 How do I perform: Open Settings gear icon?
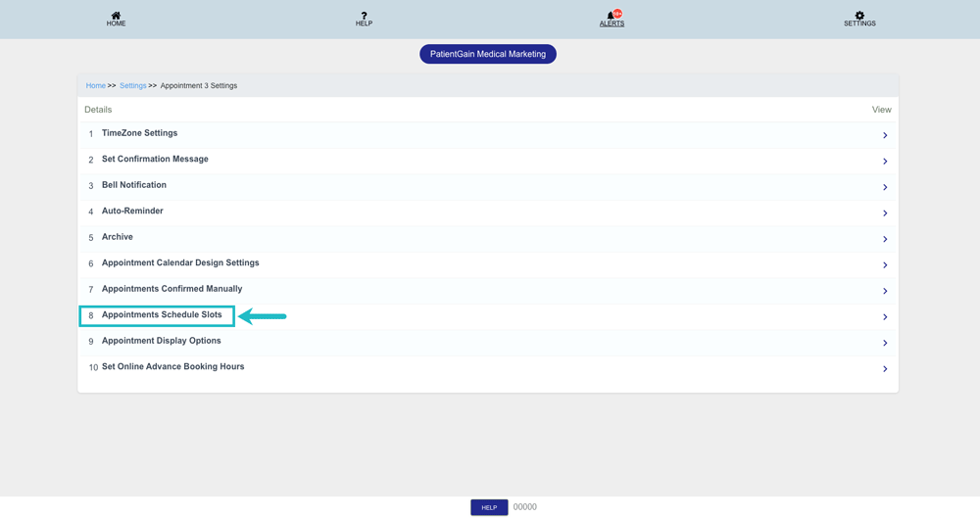(x=859, y=15)
